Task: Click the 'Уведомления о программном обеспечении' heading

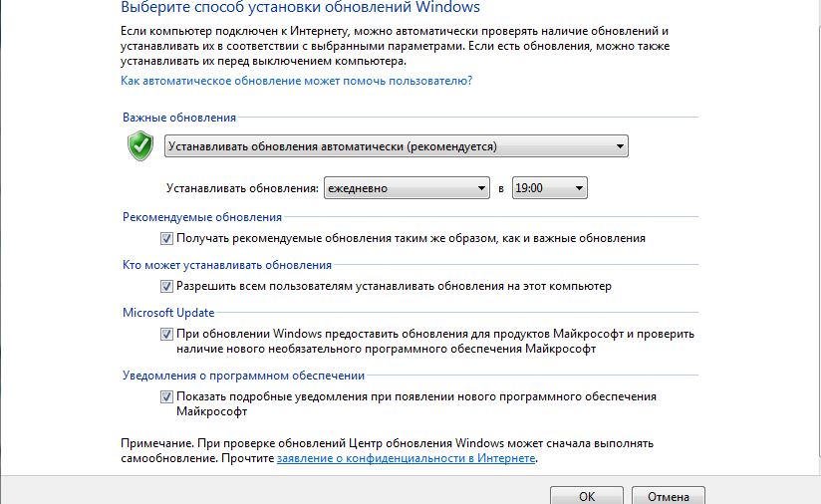Action: click(243, 376)
